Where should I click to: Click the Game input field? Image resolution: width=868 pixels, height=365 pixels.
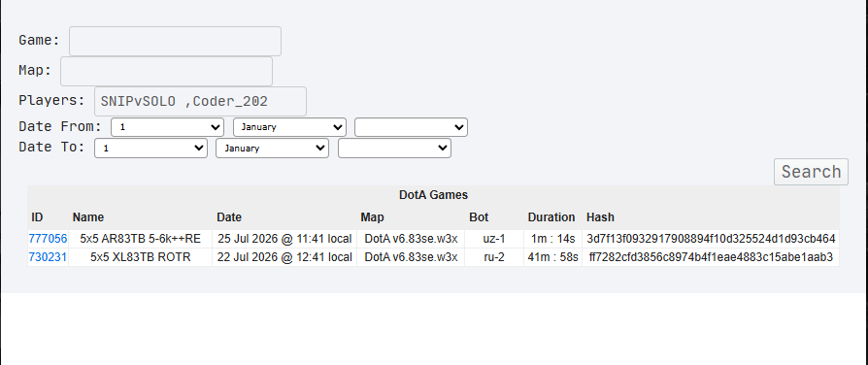tap(175, 41)
